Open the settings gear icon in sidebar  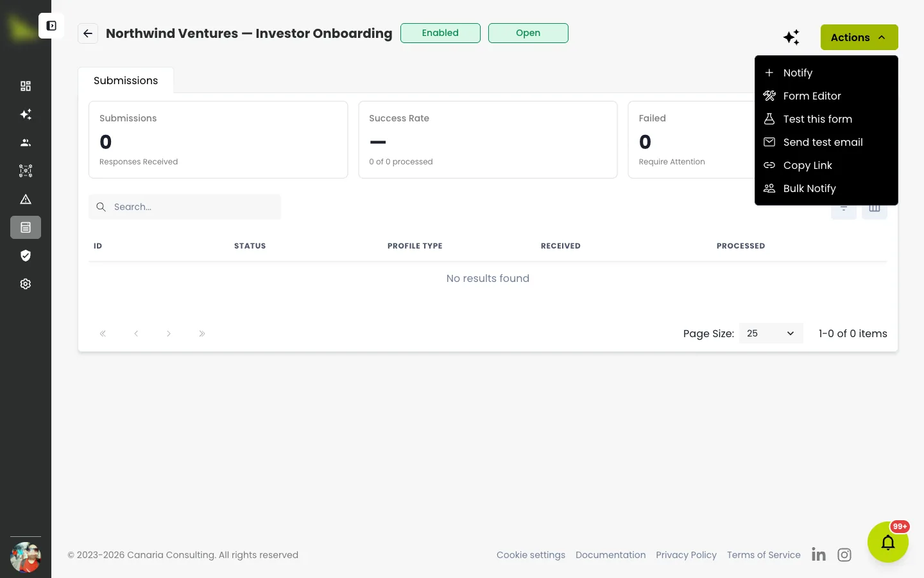[26, 284]
